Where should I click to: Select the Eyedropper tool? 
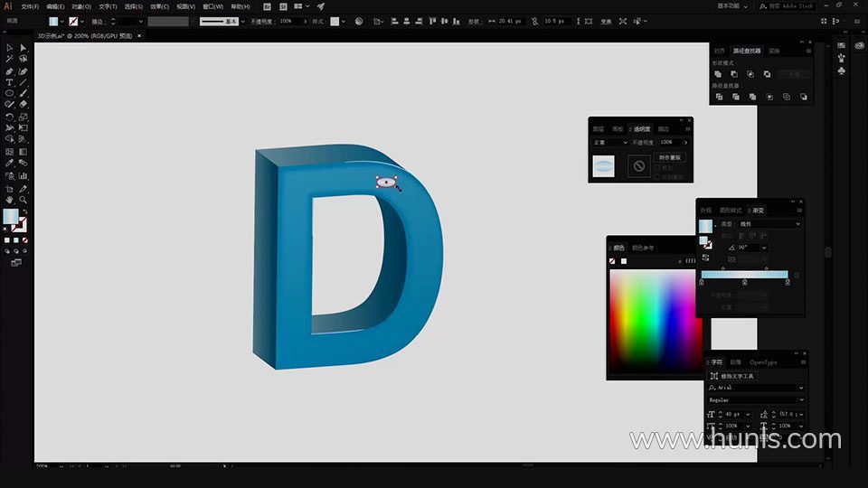[x=9, y=163]
